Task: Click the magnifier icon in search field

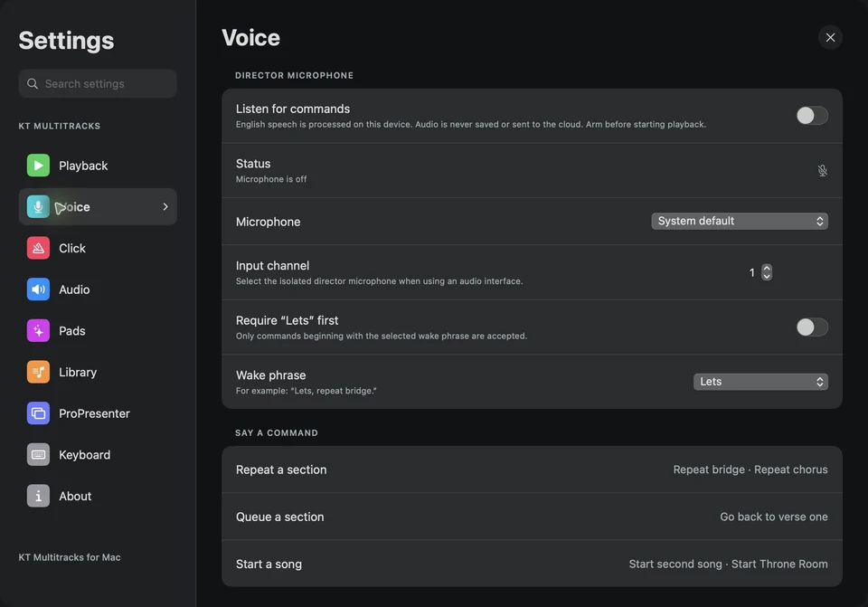Action: [33, 83]
